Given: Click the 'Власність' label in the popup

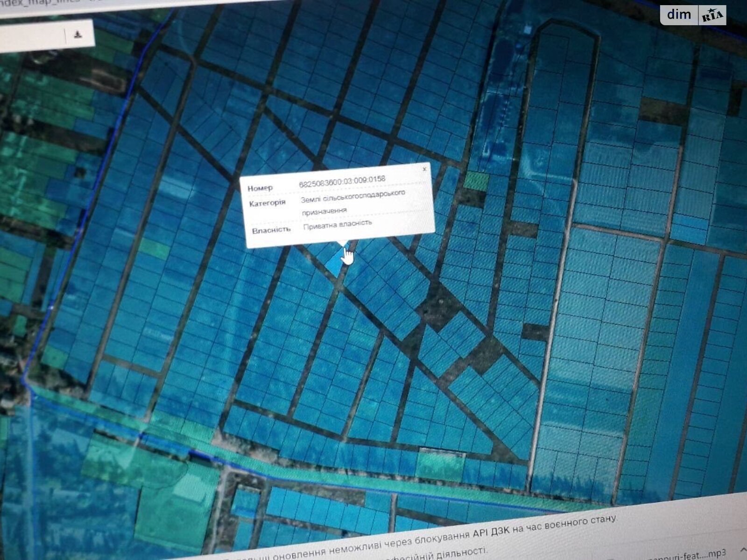Looking at the screenshot, I should point(271,230).
